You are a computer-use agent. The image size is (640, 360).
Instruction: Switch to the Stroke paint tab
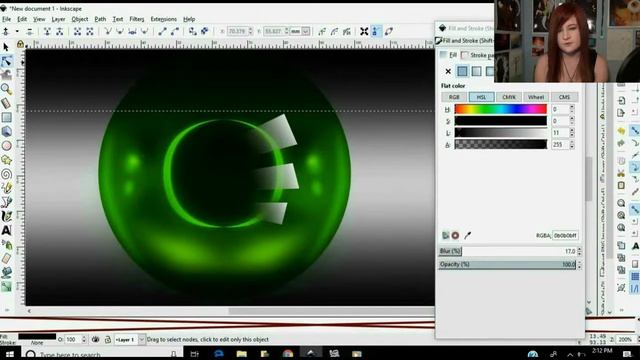(478, 55)
